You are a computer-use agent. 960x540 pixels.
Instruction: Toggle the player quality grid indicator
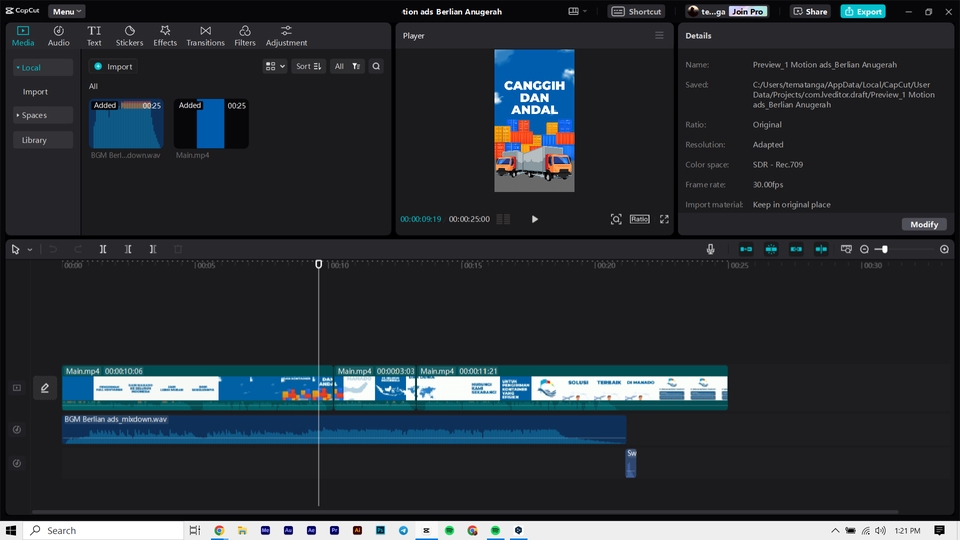click(503, 219)
